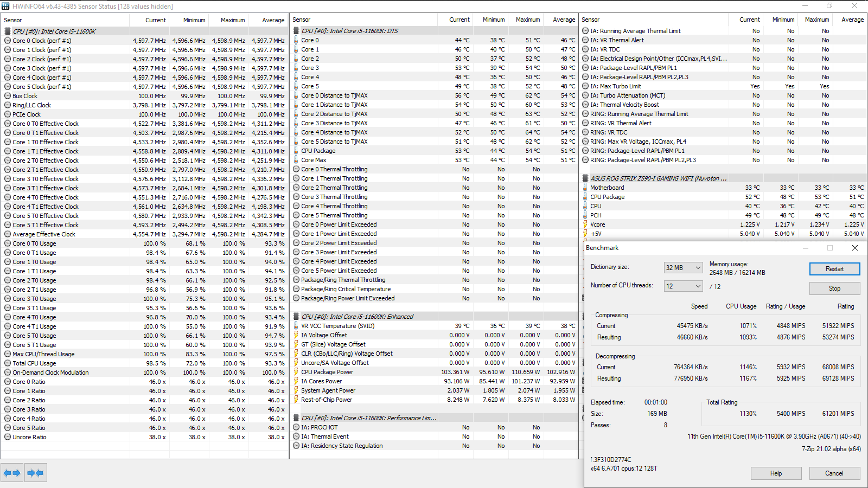Select the "Core 2 Thermal Throttling" row
Screen dimensions: 868x488
[x=434, y=188]
